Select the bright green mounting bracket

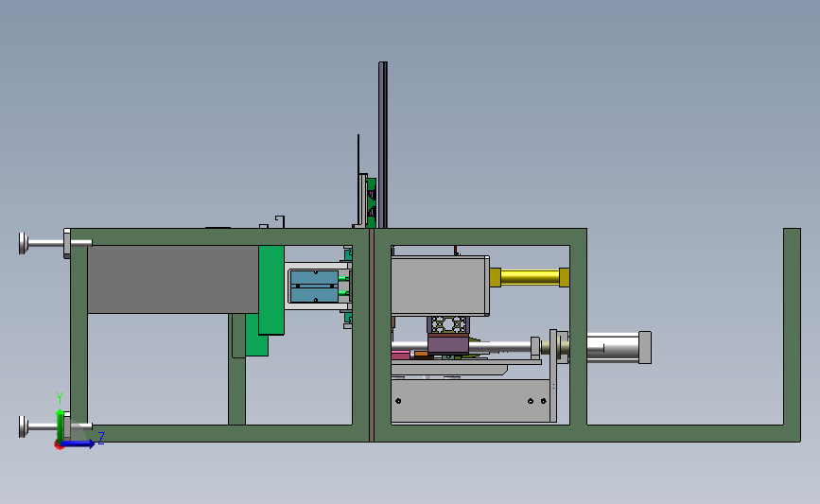271,290
